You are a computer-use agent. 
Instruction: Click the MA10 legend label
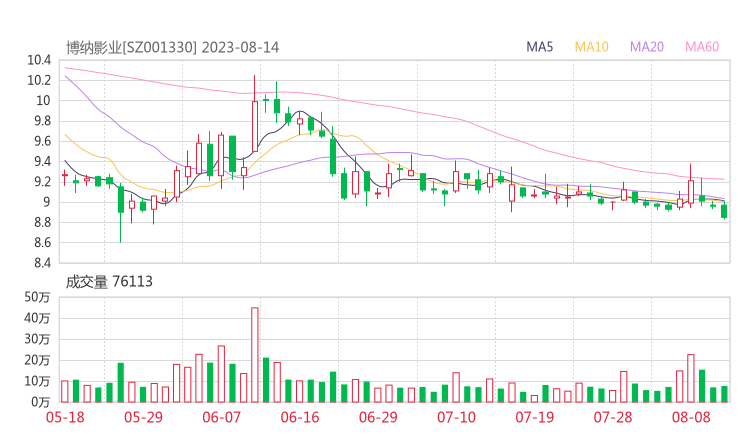point(591,47)
